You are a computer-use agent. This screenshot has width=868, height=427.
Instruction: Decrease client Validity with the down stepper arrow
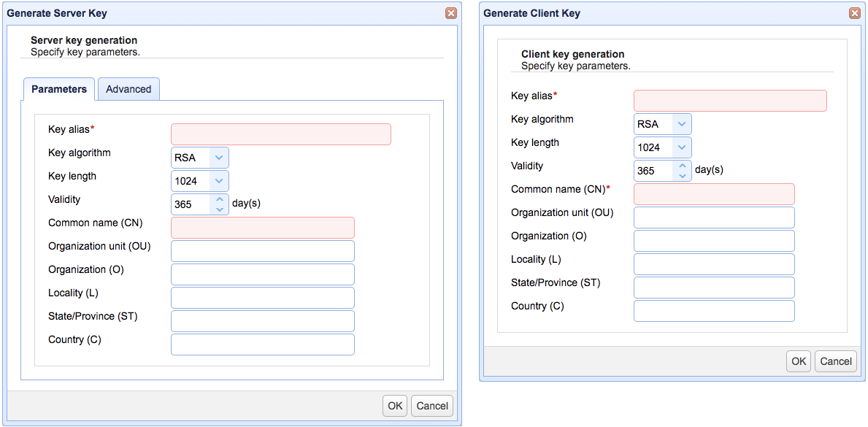pos(683,174)
